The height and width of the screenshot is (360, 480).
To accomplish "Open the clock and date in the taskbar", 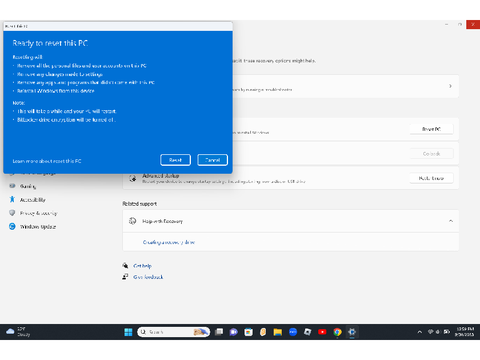I will coord(465,332).
